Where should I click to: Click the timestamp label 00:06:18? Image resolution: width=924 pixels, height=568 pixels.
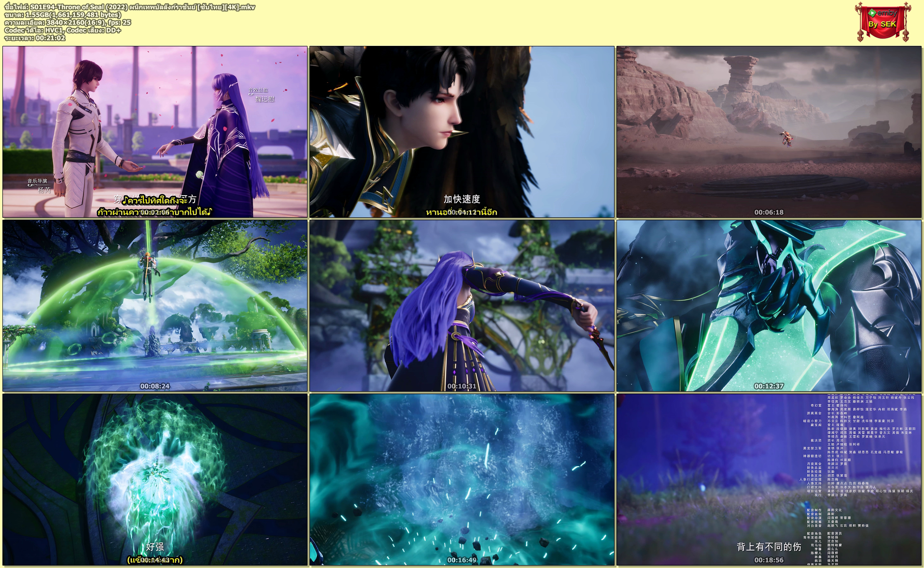click(x=769, y=212)
